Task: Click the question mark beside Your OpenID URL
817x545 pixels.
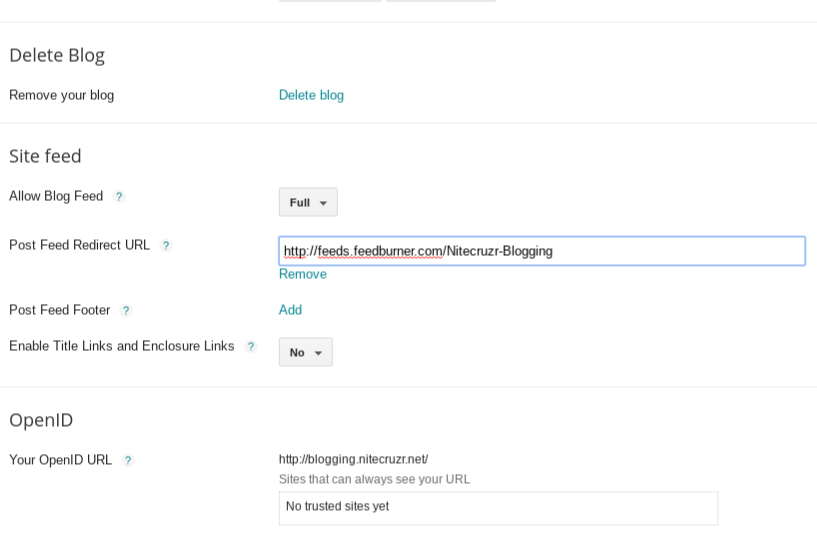Action: click(x=128, y=461)
